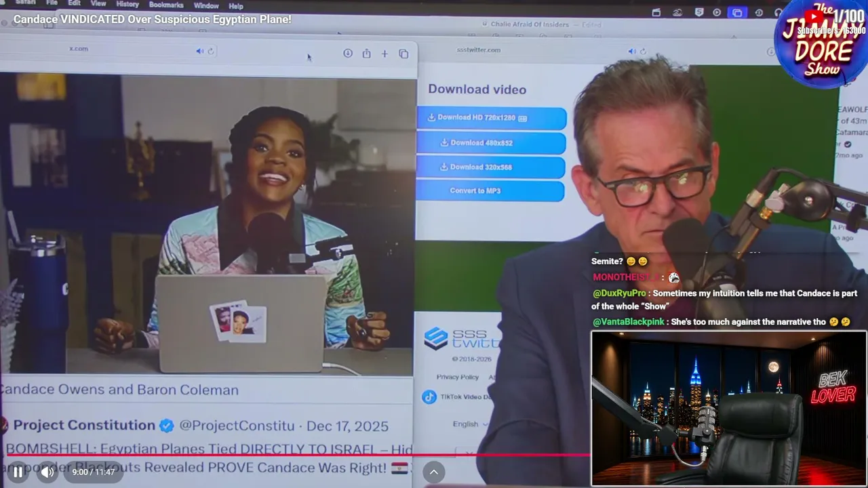Viewport: 868px width, 488px height.
Task: Click the @VantaBlackpink chat username
Action: coord(629,322)
